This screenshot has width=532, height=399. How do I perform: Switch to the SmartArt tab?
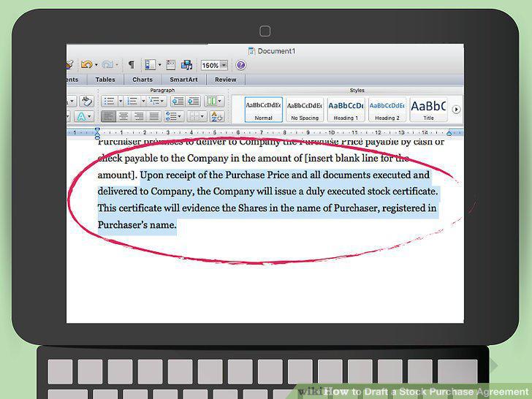[x=183, y=80]
